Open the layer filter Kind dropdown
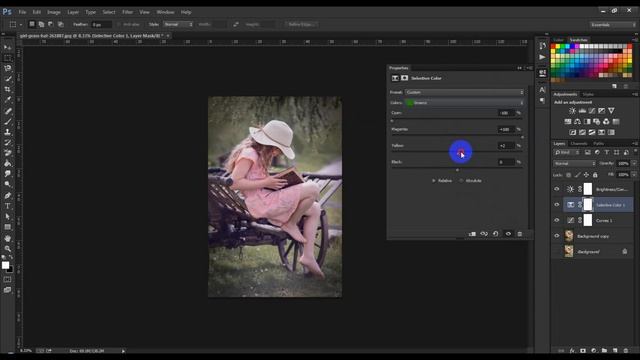This screenshot has height=360, width=640. [x=567, y=152]
